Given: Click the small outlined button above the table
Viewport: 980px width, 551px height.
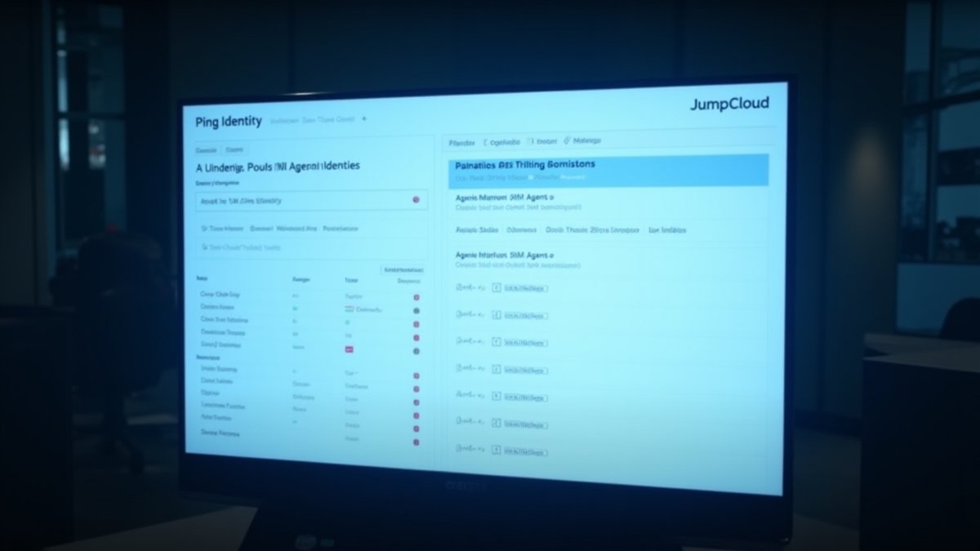Looking at the screenshot, I should pos(403,269).
